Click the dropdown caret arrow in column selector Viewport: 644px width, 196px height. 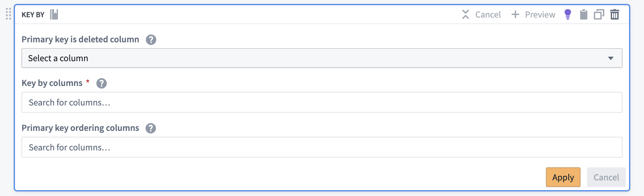(x=610, y=58)
